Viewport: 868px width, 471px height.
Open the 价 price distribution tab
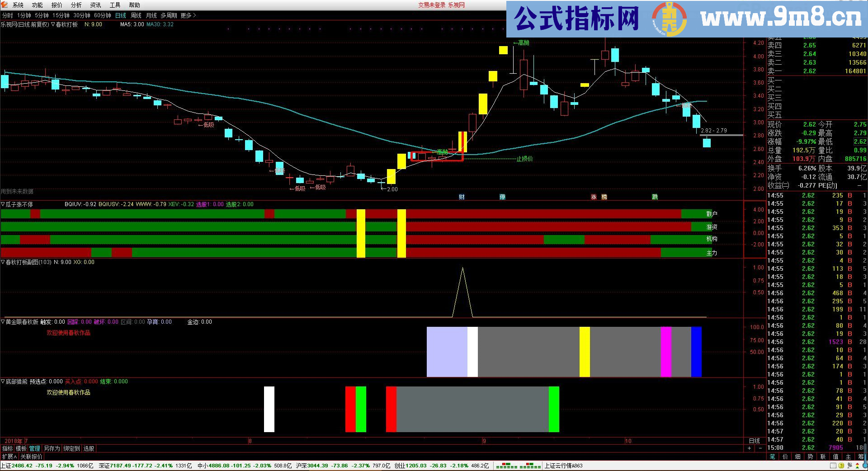pos(785,457)
